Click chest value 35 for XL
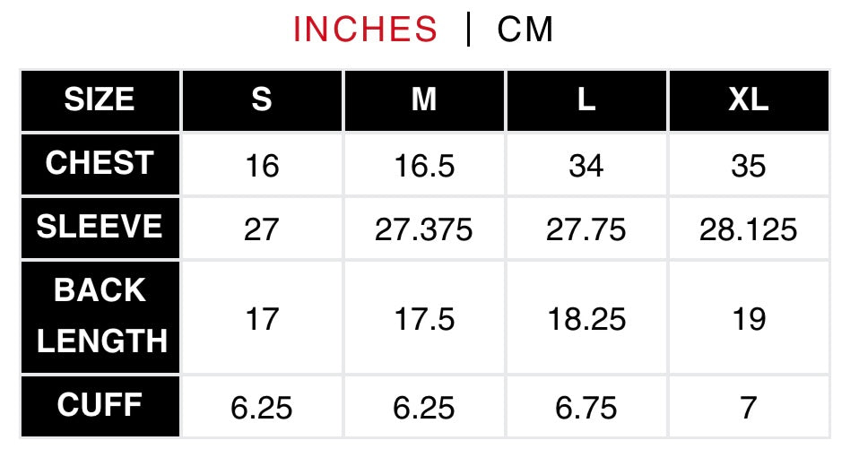 click(x=749, y=166)
